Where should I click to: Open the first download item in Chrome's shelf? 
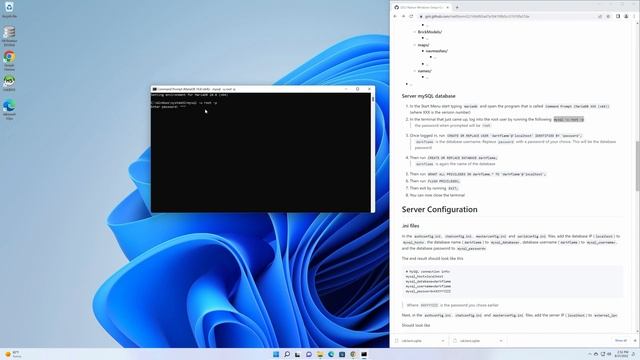(x=416, y=340)
